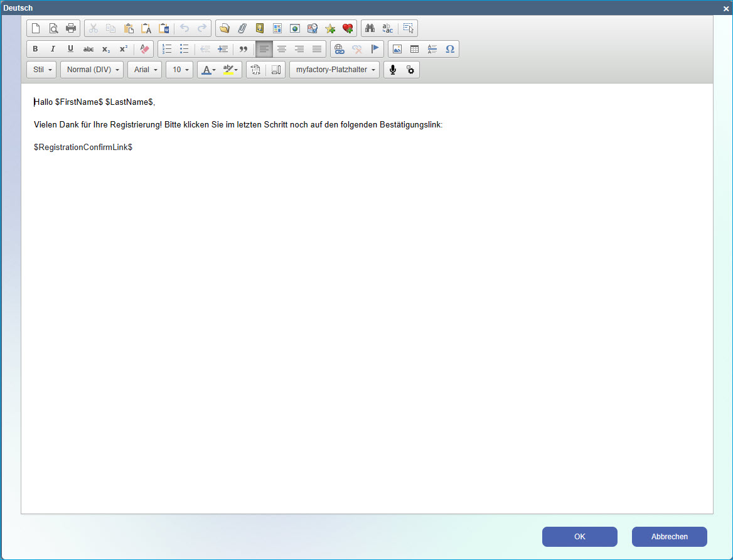Center the text
This screenshot has width=733, height=560.
coord(282,49)
